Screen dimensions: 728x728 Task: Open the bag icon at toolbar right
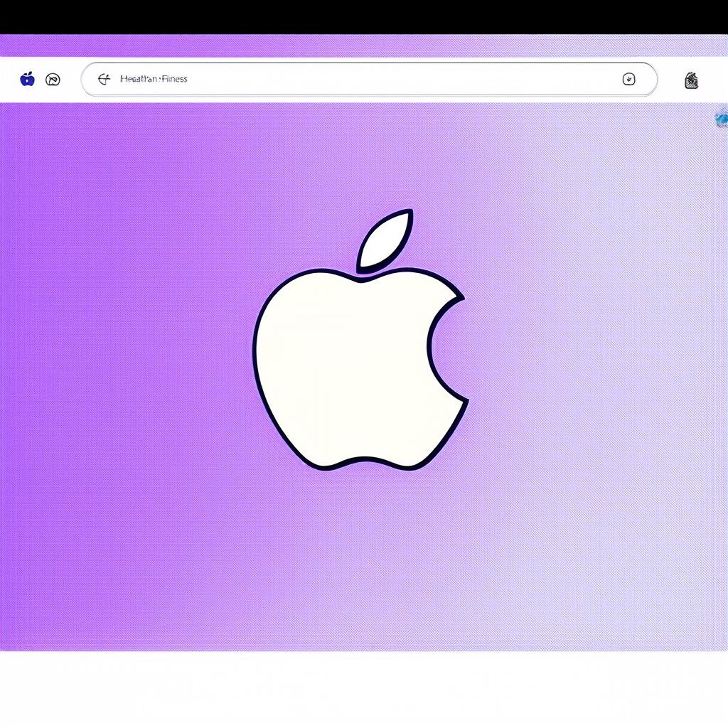pyautogui.click(x=691, y=80)
